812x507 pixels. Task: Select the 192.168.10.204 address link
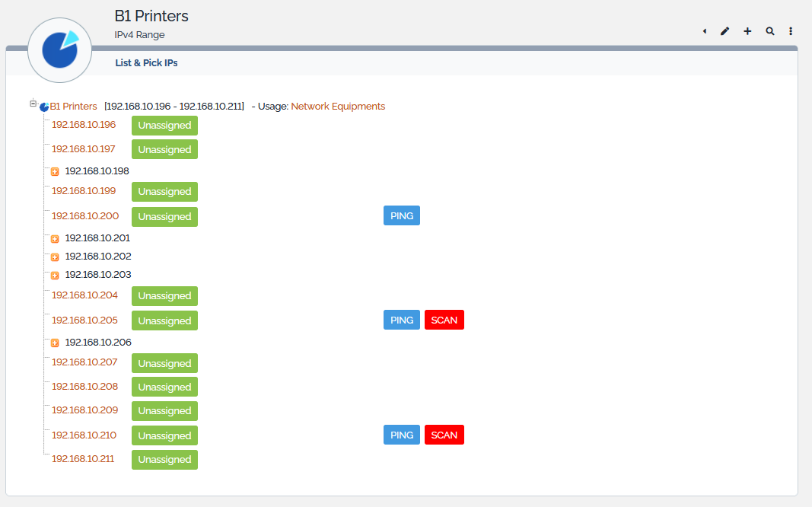(84, 295)
